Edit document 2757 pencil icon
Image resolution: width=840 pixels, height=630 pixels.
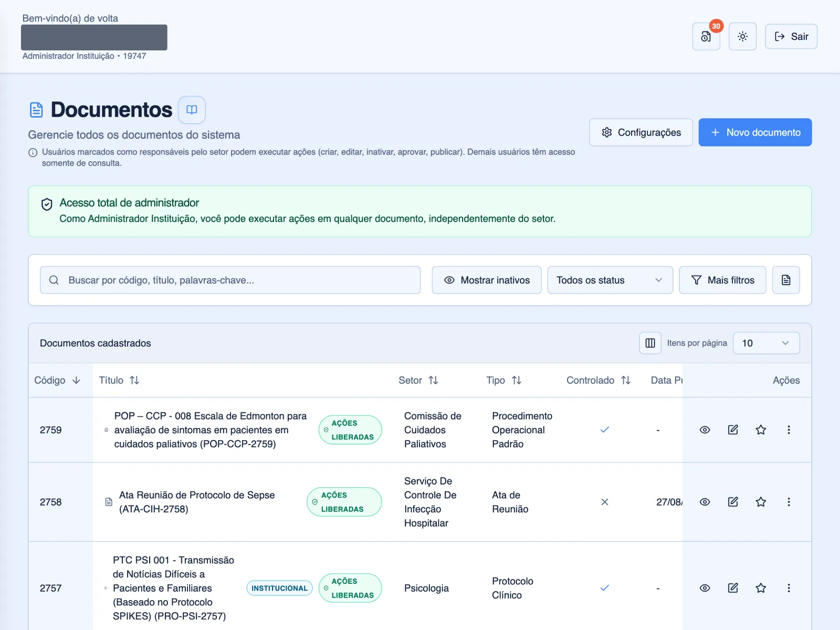733,588
